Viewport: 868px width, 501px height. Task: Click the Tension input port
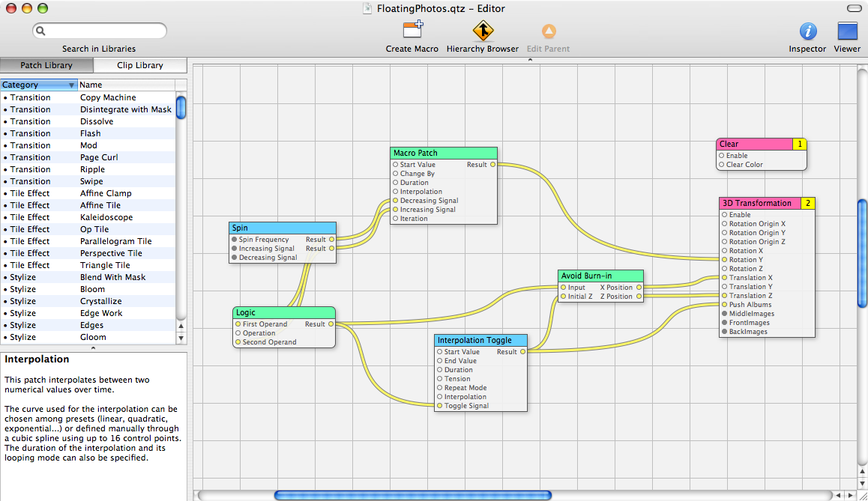coord(439,379)
